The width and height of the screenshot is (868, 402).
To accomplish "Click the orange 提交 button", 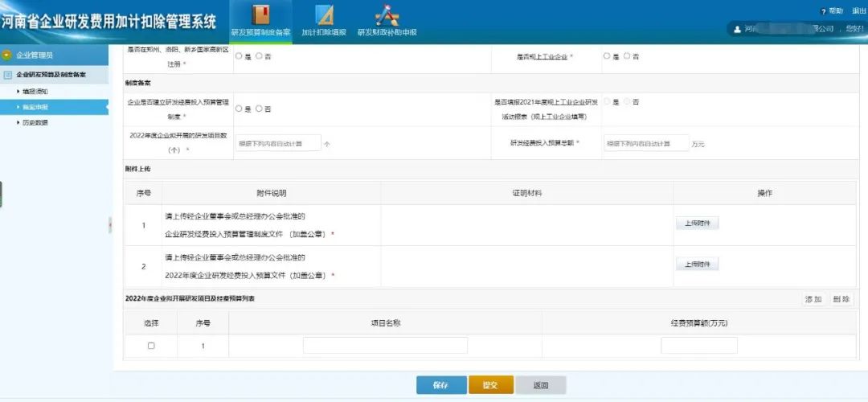I will coord(490,385).
